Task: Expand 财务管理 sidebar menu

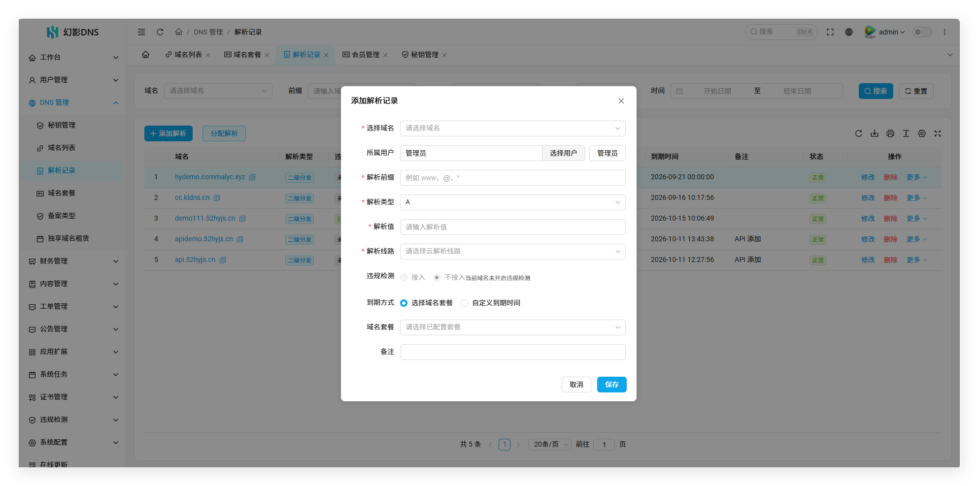Action: (73, 261)
